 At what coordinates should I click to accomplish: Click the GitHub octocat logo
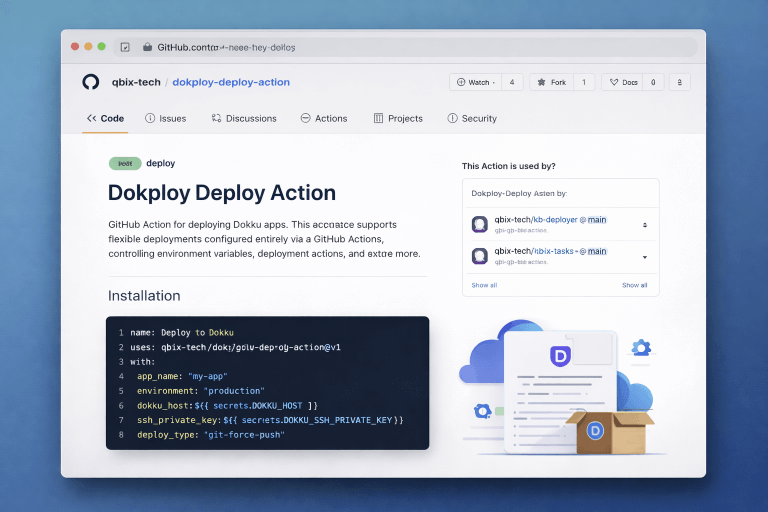pyautogui.click(x=91, y=82)
